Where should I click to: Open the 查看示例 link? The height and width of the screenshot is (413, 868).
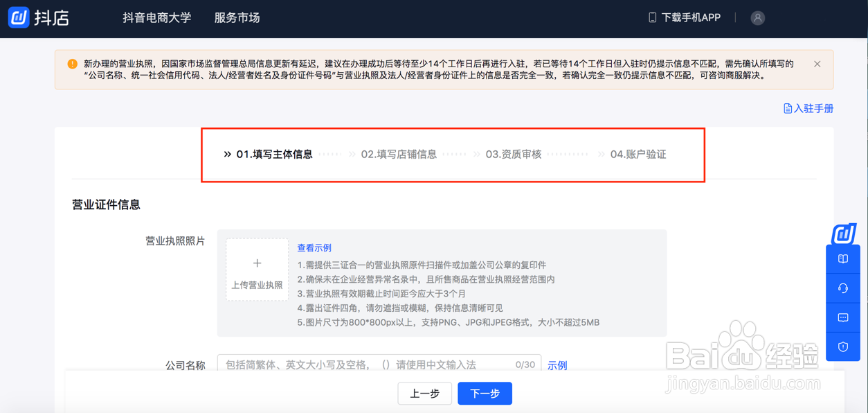(x=314, y=248)
